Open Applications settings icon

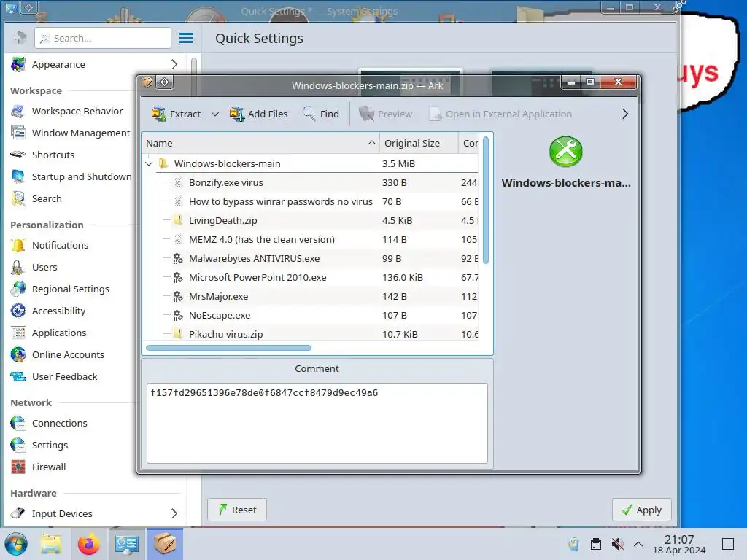pos(18,332)
